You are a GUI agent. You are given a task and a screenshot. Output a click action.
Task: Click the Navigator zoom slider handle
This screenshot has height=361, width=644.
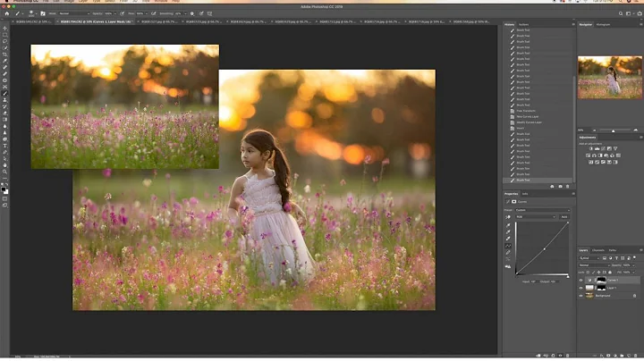pos(614,130)
